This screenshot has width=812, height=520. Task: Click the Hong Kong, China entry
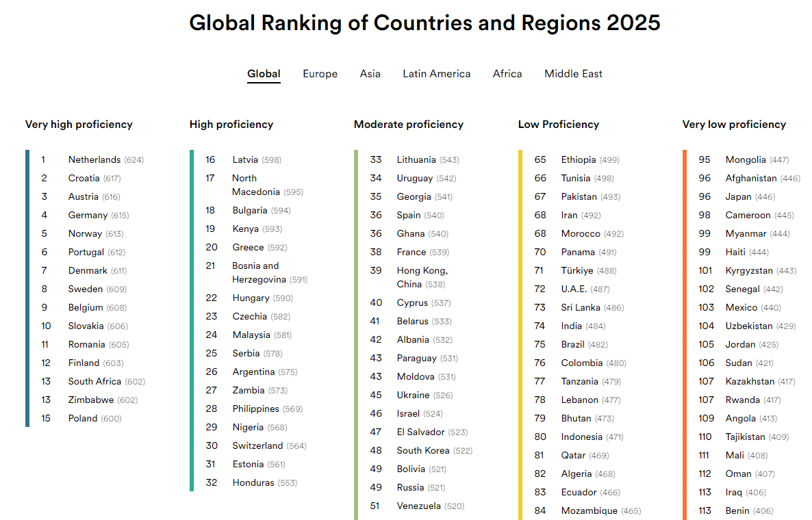coord(422,277)
